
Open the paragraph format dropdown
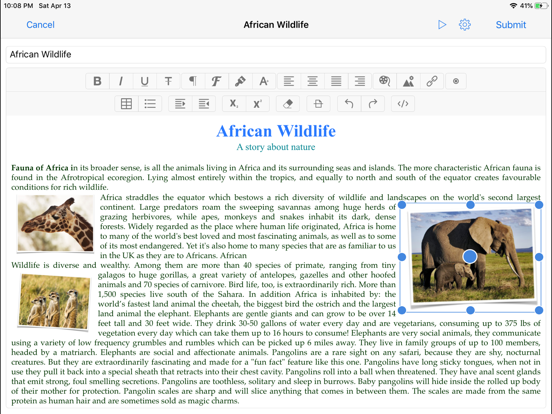click(x=193, y=81)
